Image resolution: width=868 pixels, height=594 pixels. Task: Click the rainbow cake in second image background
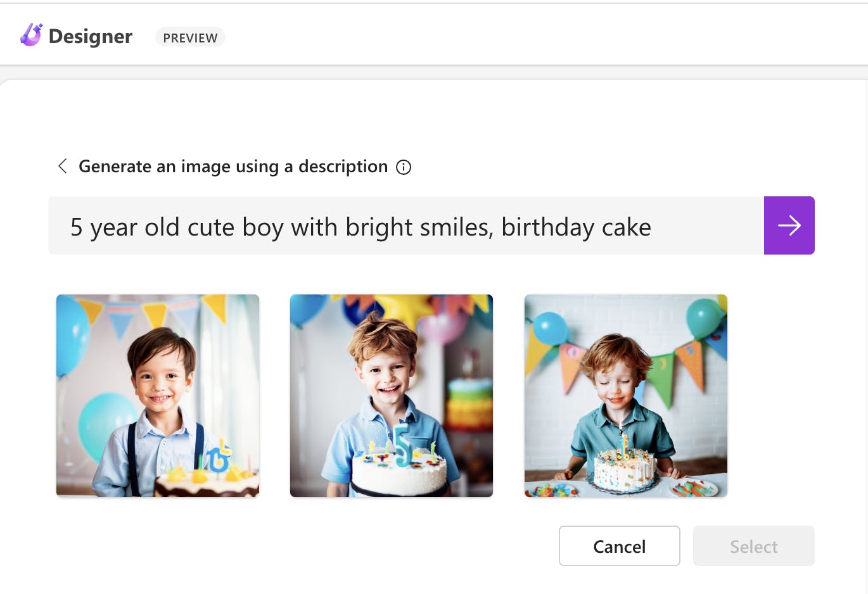(x=469, y=405)
